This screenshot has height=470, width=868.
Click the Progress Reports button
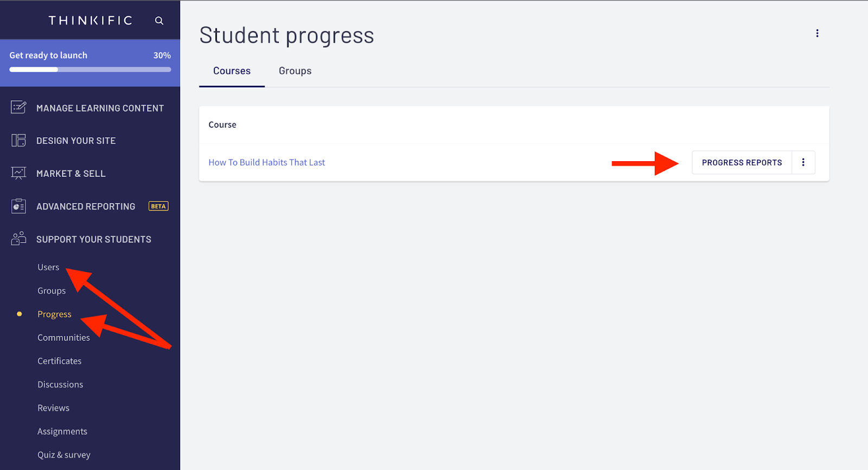coord(742,162)
